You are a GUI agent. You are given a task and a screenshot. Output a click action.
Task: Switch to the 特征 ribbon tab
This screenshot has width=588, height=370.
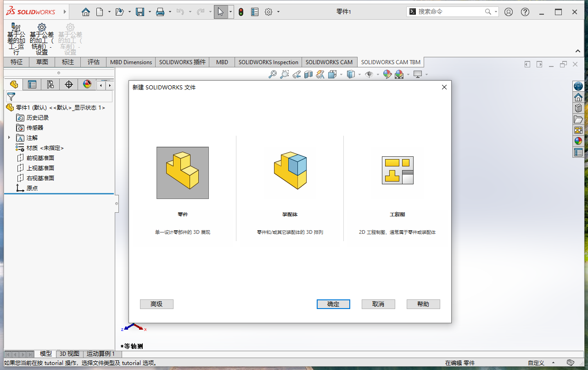(17, 62)
